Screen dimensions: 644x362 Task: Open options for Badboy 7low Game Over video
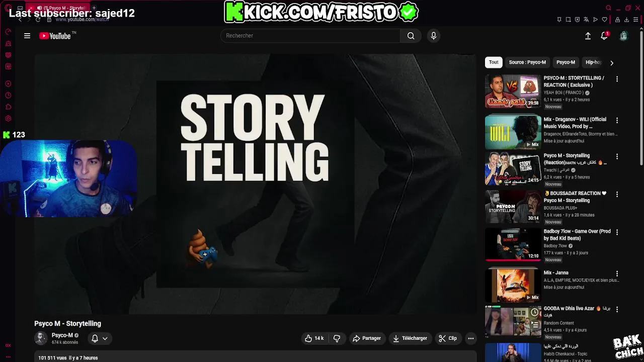coord(617,232)
